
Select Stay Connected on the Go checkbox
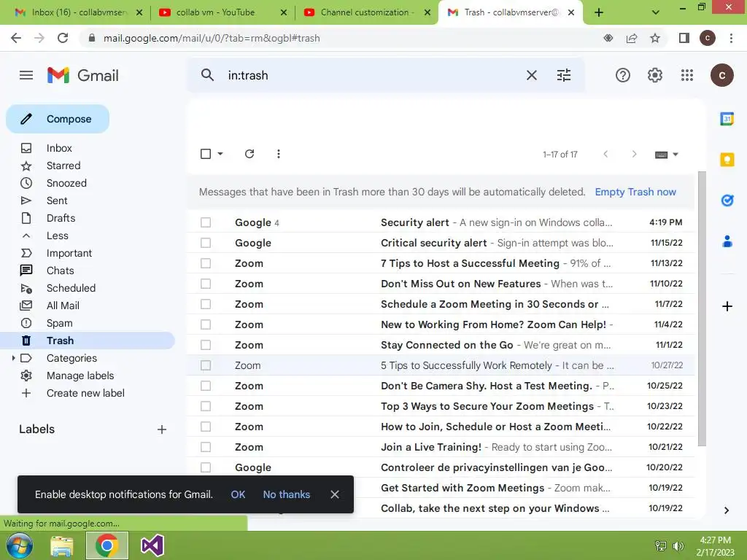206,345
